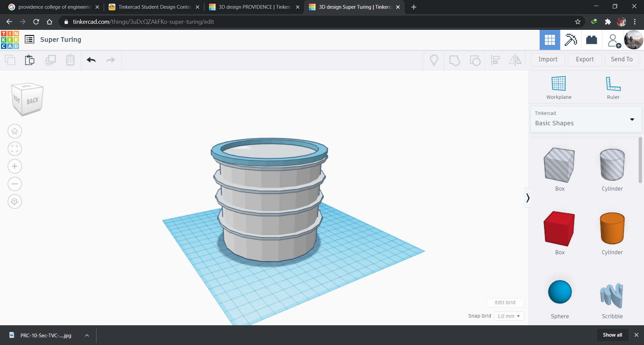Switch to 3D design PROVIDENCE tab

(x=254, y=7)
